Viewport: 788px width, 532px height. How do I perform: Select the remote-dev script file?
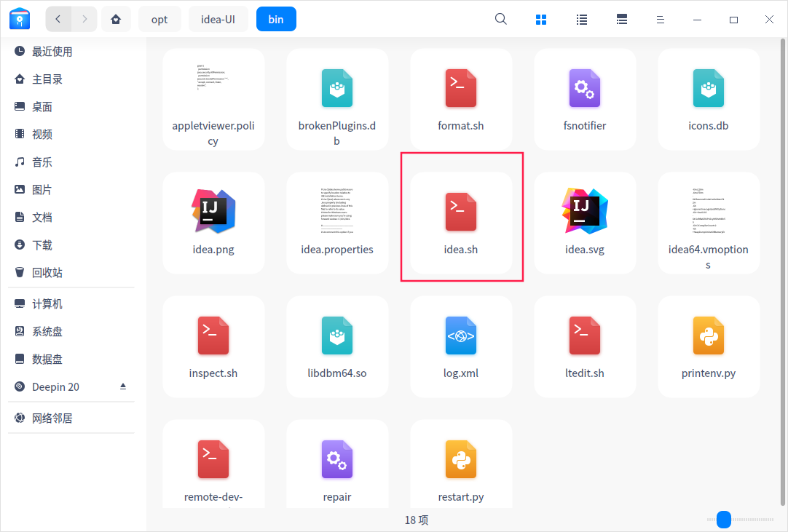213,464
